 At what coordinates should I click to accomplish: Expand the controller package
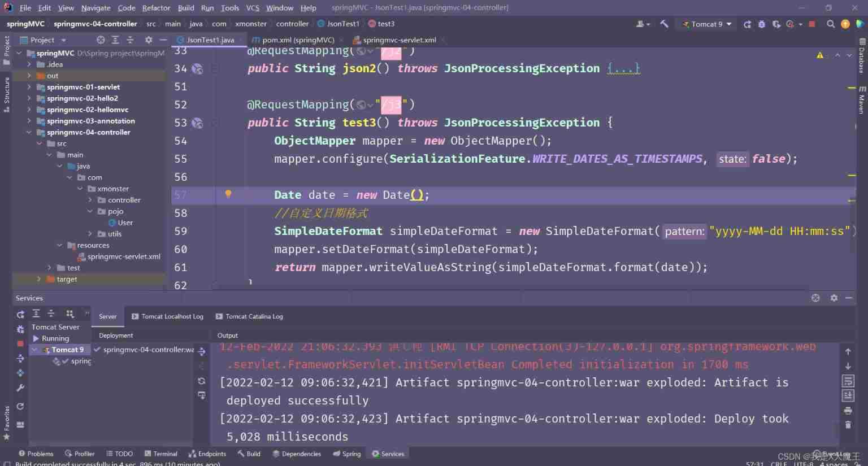(90, 200)
